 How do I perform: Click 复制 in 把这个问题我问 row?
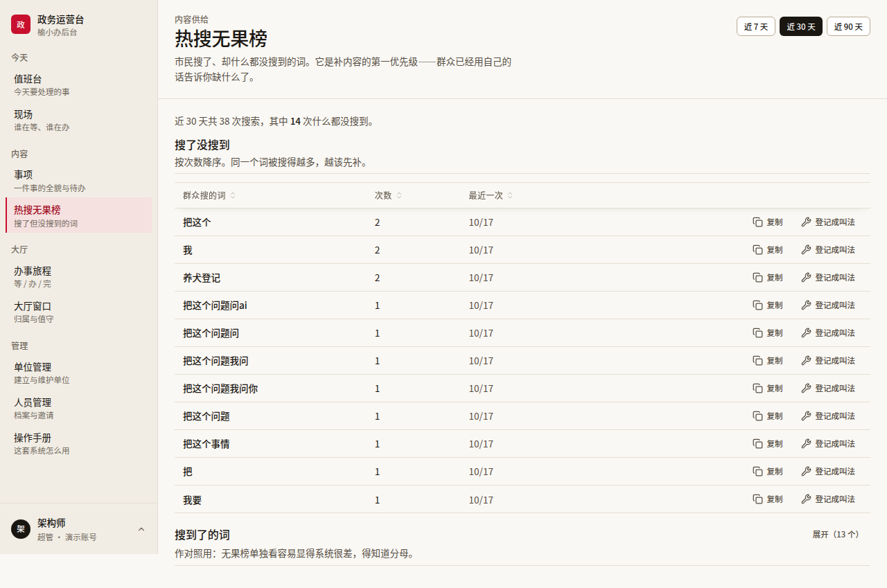(768, 361)
